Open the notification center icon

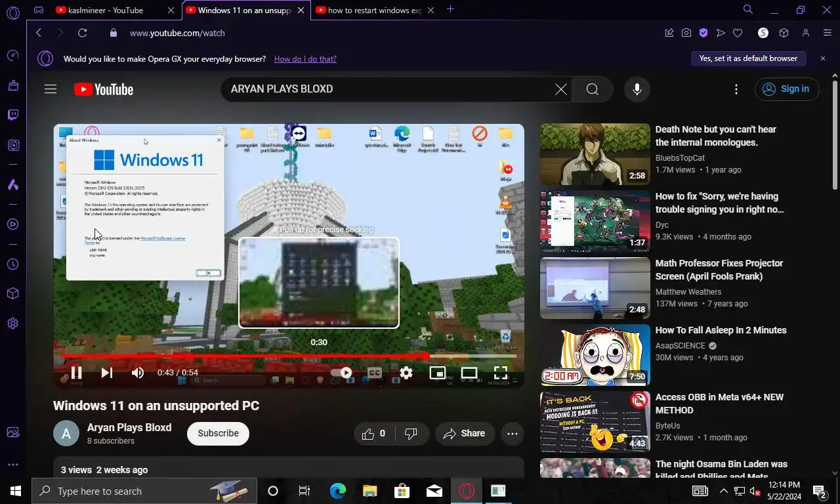(819, 491)
